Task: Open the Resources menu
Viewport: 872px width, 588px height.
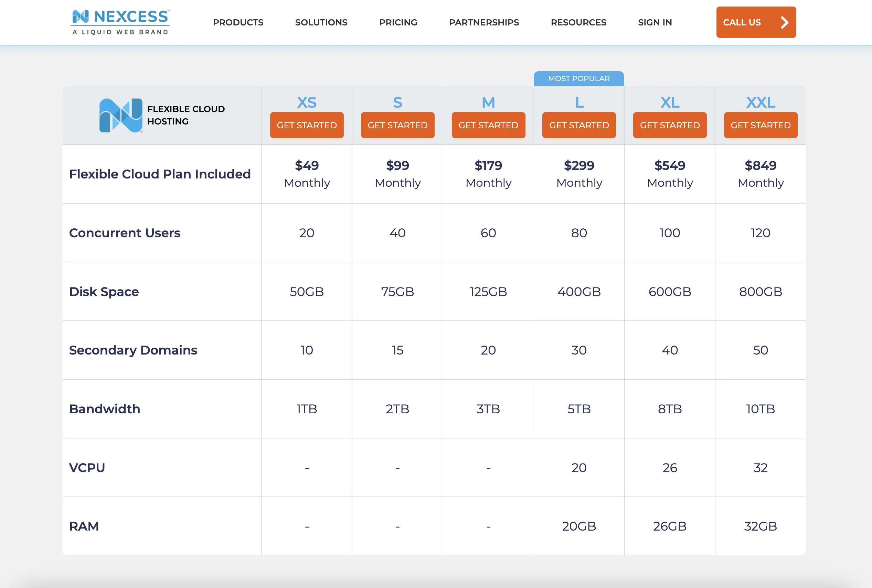Action: 578,22
